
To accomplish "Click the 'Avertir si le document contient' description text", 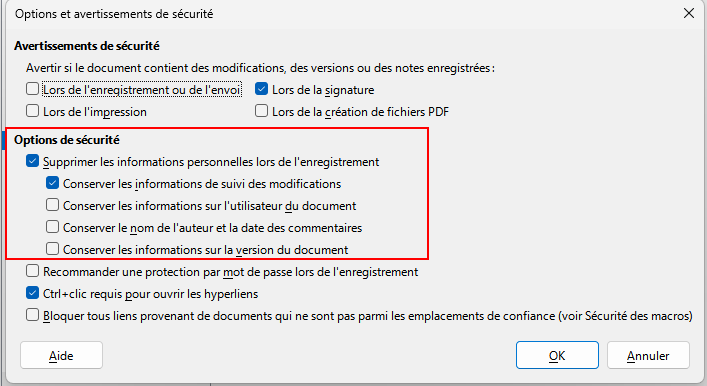I will point(260,68).
